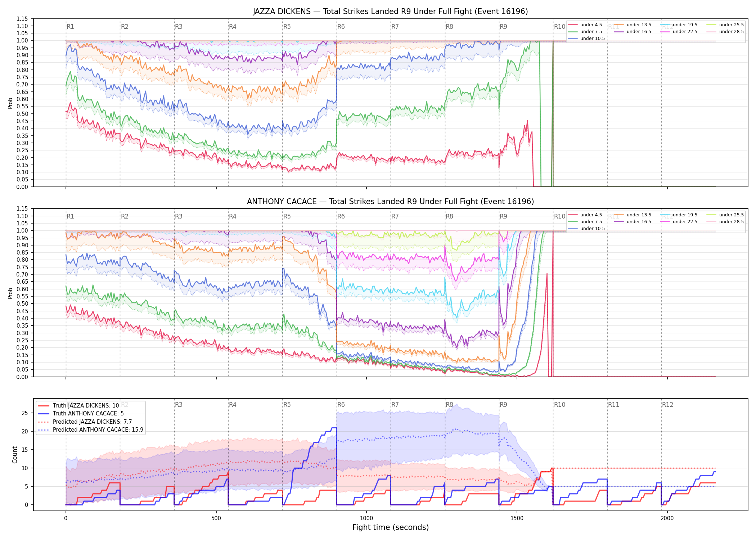This screenshot has height=540, width=756.
Task: Click the JAZZA DICKENS chart title
Action: pyautogui.click(x=390, y=12)
